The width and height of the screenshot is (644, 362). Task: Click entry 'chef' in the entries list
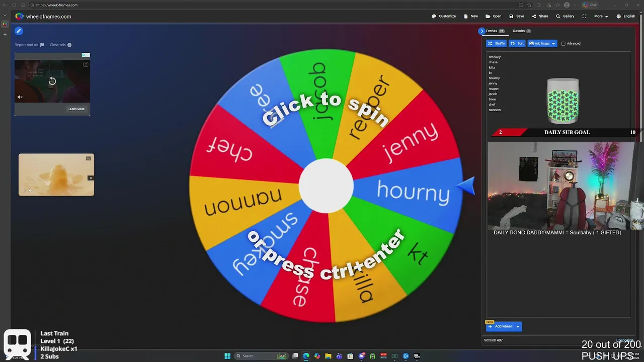click(x=492, y=105)
